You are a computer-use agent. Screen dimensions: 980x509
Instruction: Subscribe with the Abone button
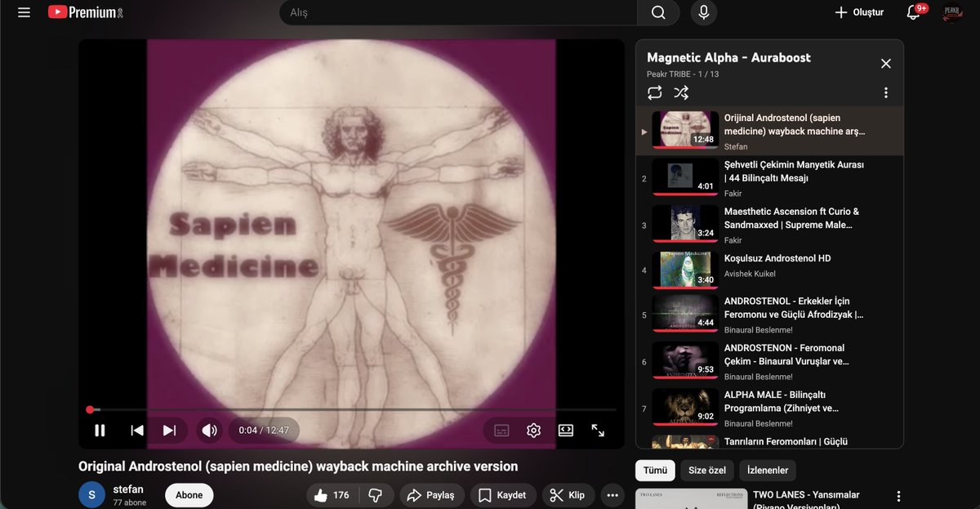pos(189,495)
